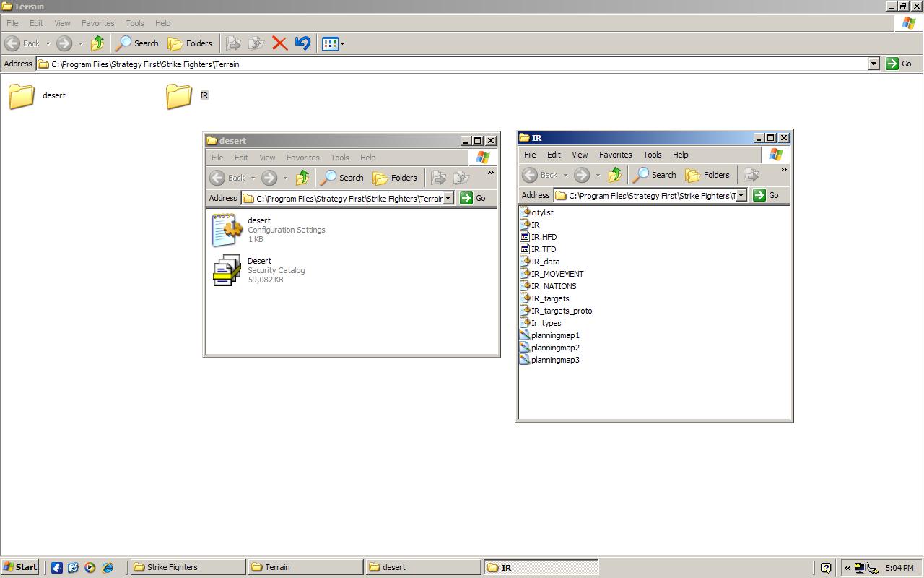Select Desert Security Catalog file icon
The height and width of the screenshot is (578, 924).
pyautogui.click(x=227, y=270)
